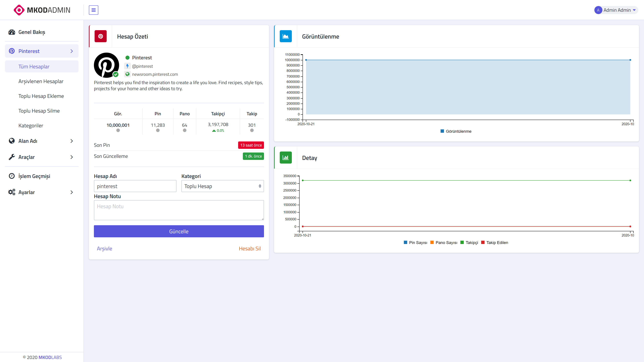Click the '64' Pano value
The width and height of the screenshot is (644, 362).
(184, 125)
